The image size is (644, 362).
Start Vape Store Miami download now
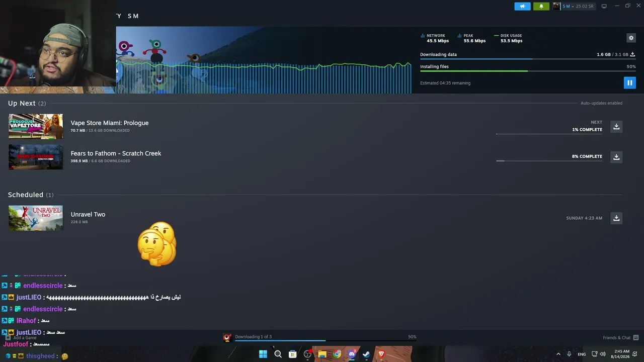(616, 126)
